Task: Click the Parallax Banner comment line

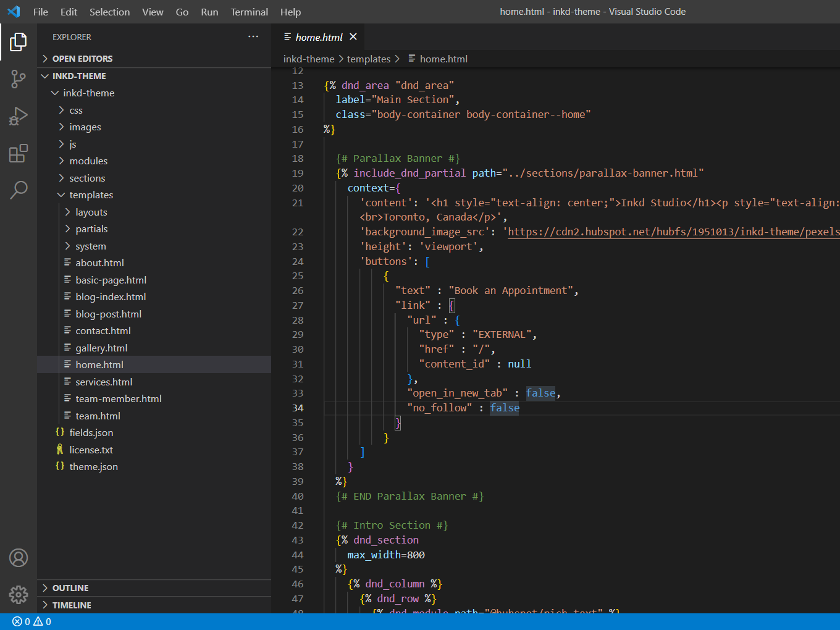Action: tap(398, 158)
